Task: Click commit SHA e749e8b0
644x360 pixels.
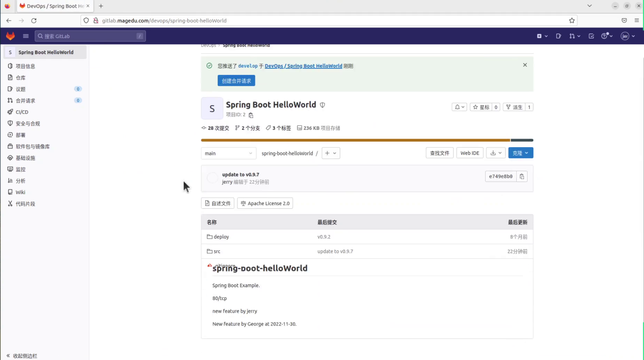Action: [501, 176]
